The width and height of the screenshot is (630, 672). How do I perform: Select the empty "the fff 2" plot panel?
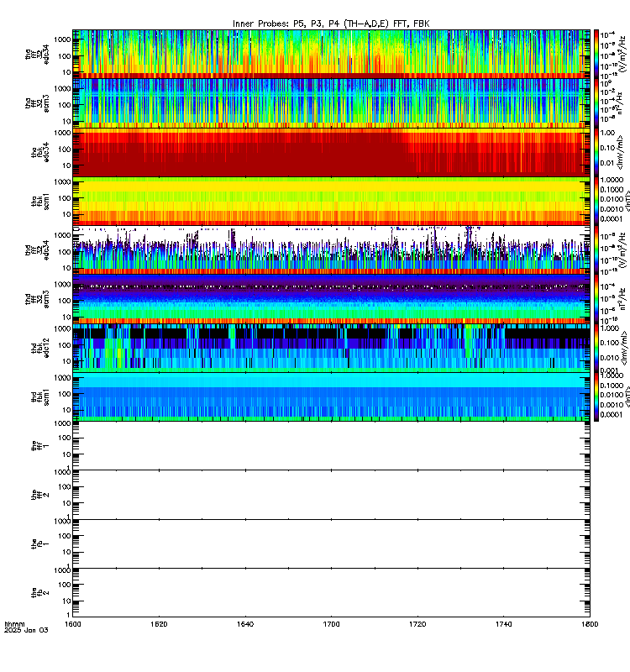click(331, 495)
